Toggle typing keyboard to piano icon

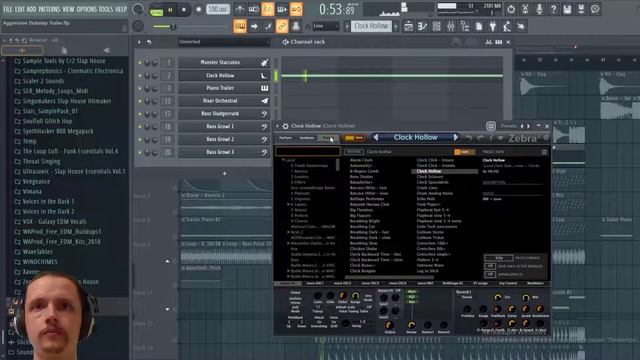tap(240, 27)
